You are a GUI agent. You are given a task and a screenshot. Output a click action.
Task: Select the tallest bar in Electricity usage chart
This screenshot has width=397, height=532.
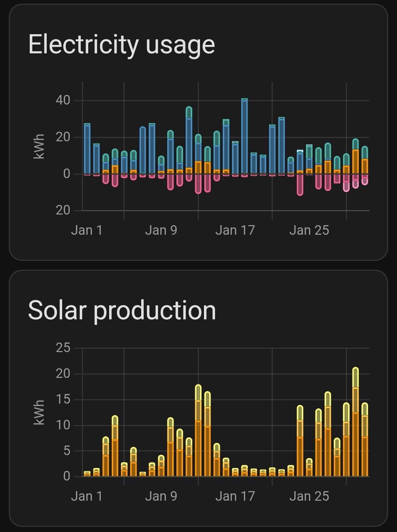pyautogui.click(x=244, y=136)
